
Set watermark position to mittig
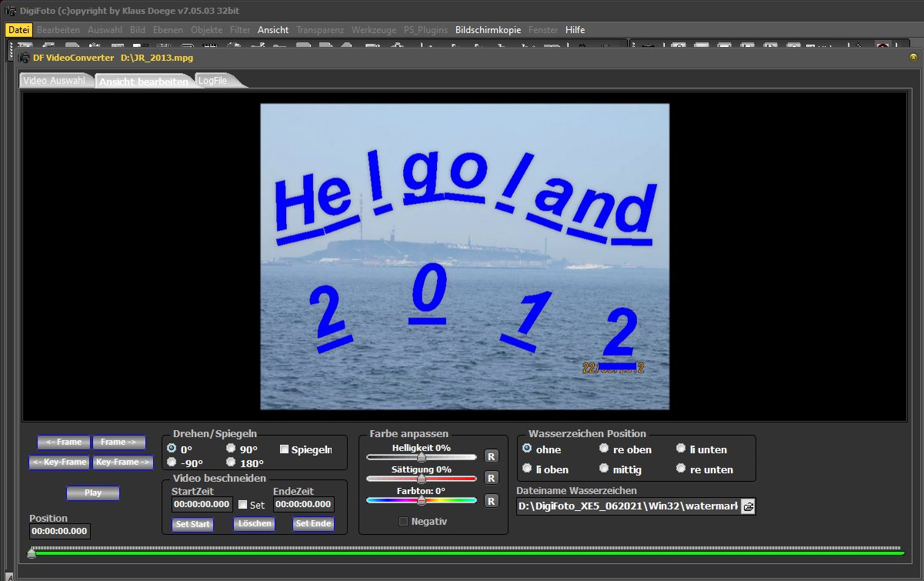click(604, 469)
